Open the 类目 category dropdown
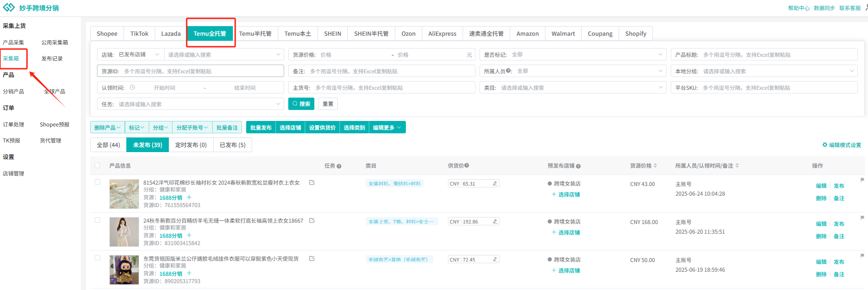868x290 pixels. (573, 88)
